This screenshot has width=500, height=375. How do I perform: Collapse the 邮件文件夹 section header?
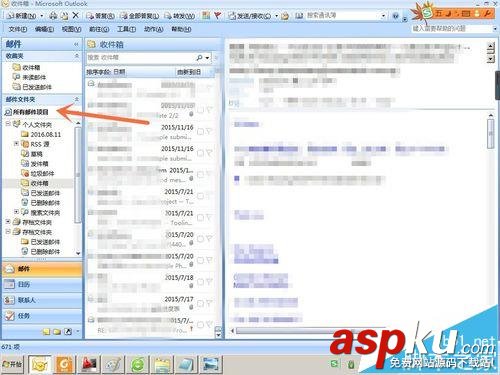pos(77,99)
